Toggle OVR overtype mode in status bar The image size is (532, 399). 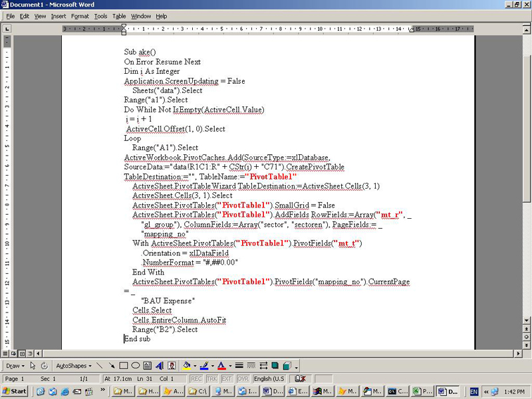(x=243, y=378)
